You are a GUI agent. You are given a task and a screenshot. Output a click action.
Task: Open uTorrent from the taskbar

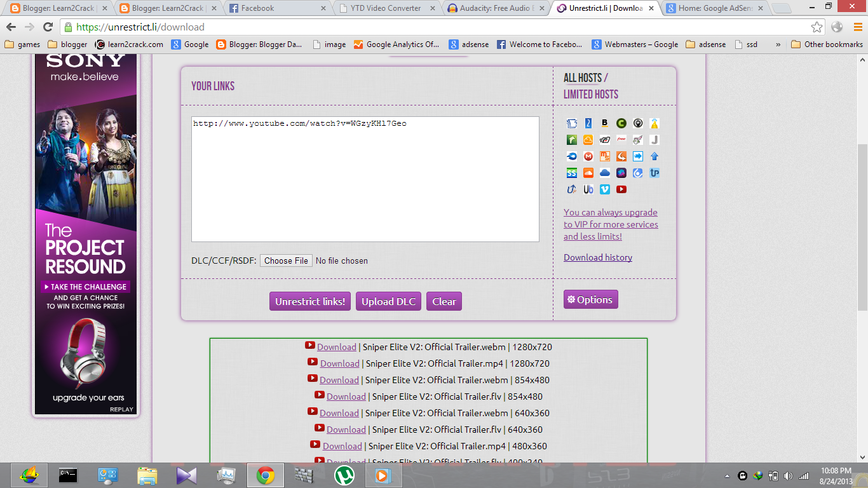(x=344, y=475)
